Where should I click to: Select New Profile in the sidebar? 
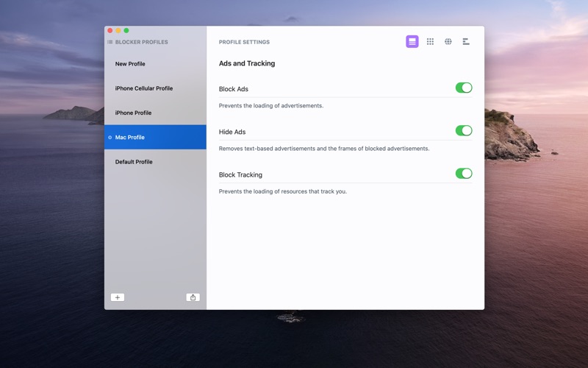click(155, 64)
